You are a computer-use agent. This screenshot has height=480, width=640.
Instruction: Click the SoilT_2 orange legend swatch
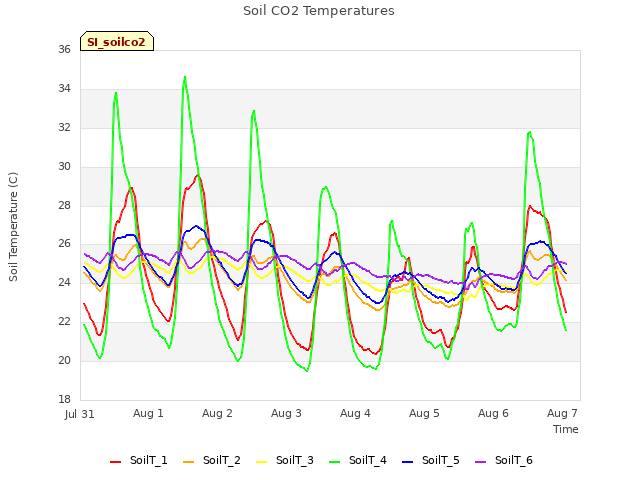[189, 462]
